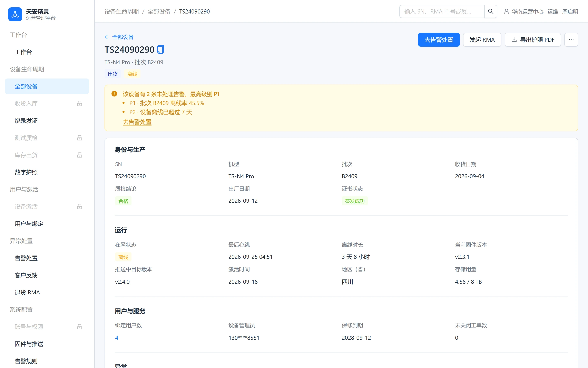Screen dimensions: 588x368
Task: Click the download icon on 导出护照 PDF
Action: [x=514, y=40]
